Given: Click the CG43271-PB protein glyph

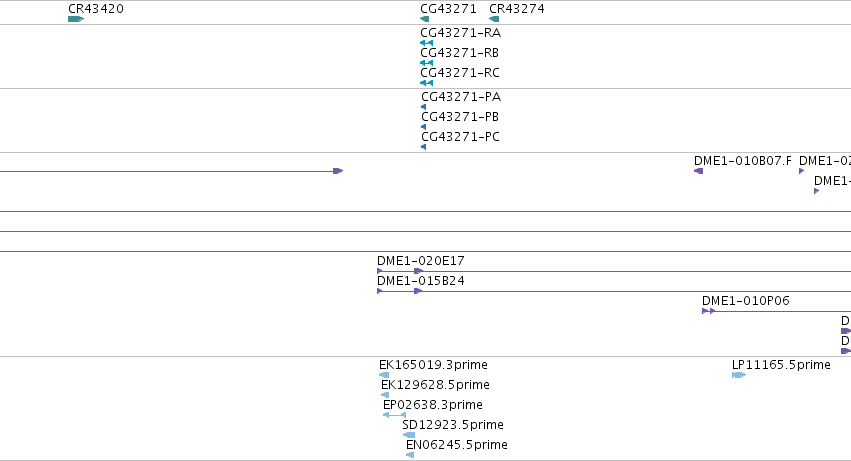Looking at the screenshot, I should click(423, 127).
